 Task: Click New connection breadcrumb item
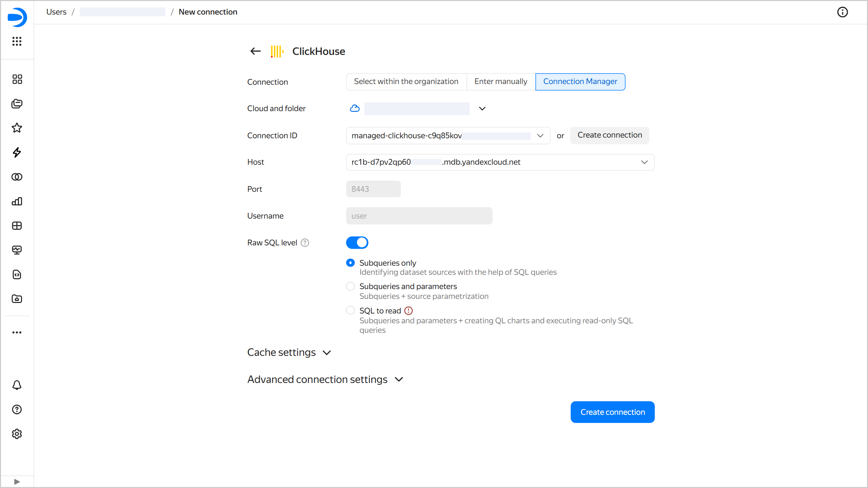click(x=208, y=12)
